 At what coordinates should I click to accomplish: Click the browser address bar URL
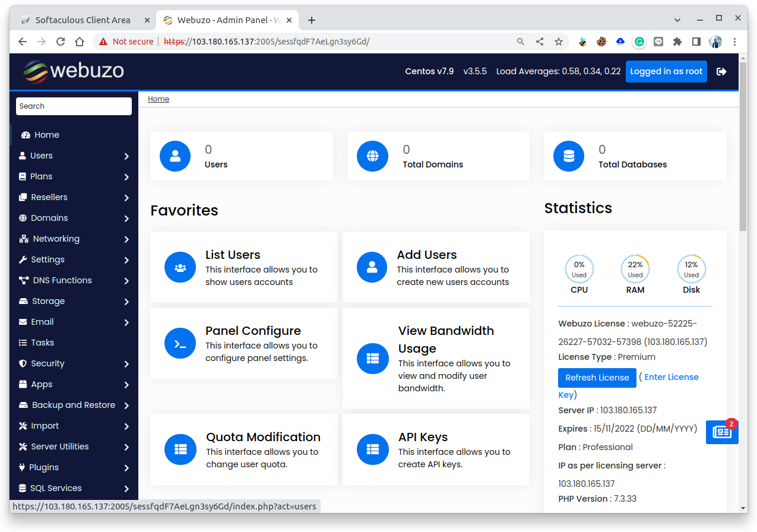pos(267,42)
